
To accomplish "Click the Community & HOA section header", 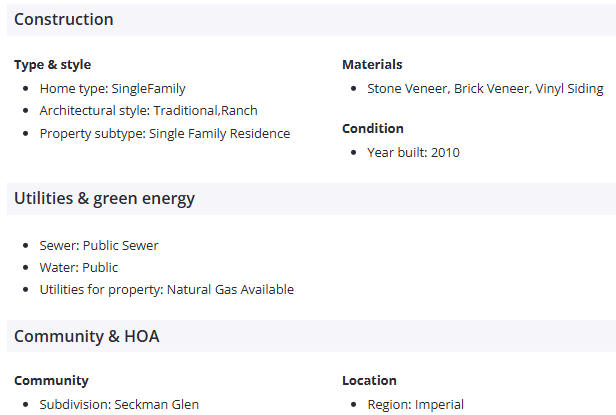I will (87, 336).
